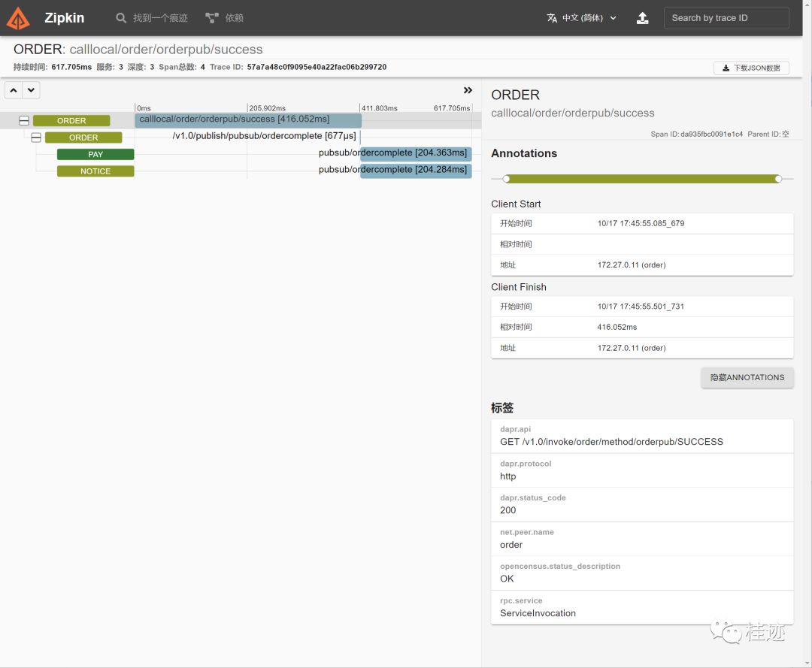Click the 隐藏ANNOTATIONS button

click(x=747, y=378)
